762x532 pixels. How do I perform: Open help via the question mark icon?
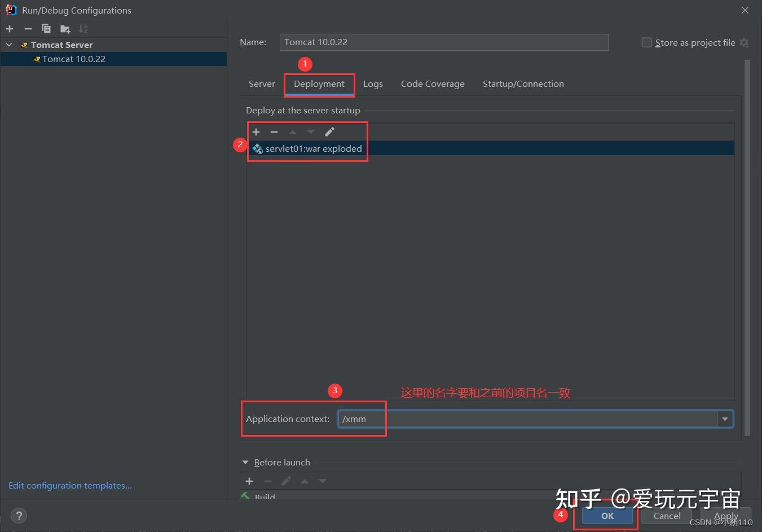tap(19, 515)
